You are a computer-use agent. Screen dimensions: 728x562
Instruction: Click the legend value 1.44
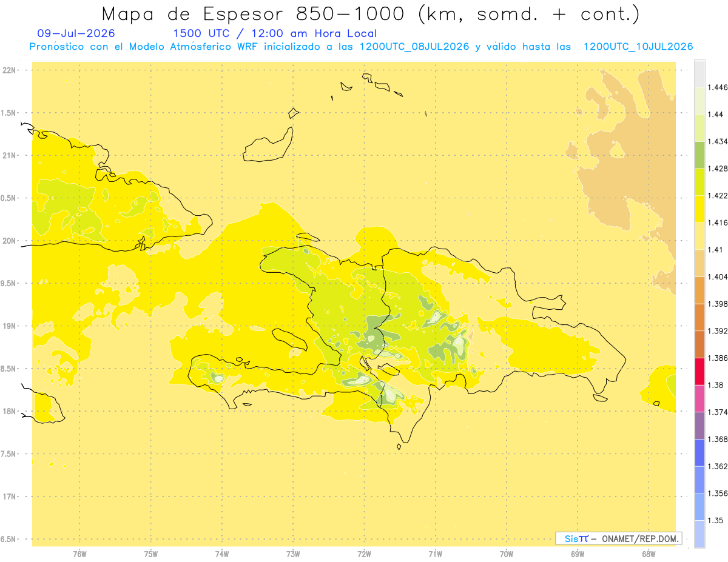pos(715,115)
